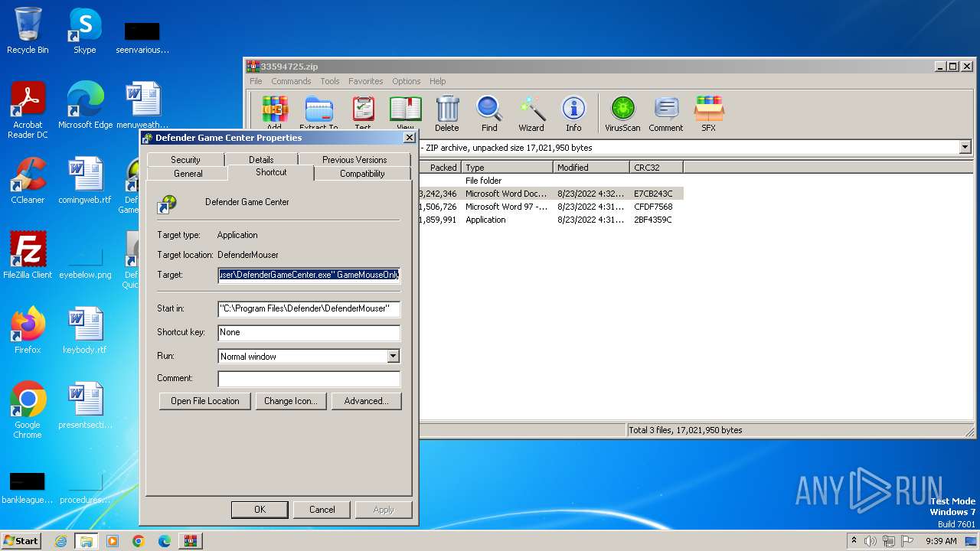
Task: Click the Test icon in WinRAR toolbar
Action: (363, 113)
